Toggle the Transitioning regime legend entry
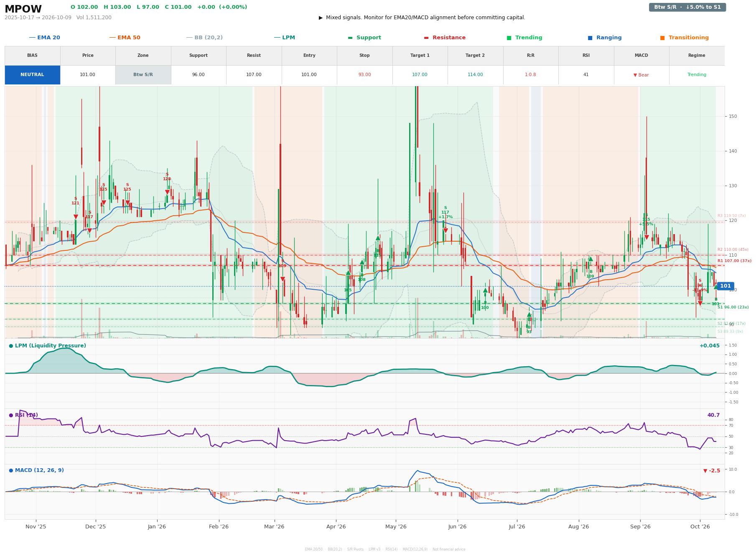Image resolution: width=756 pixels, height=556 pixels. [685, 38]
